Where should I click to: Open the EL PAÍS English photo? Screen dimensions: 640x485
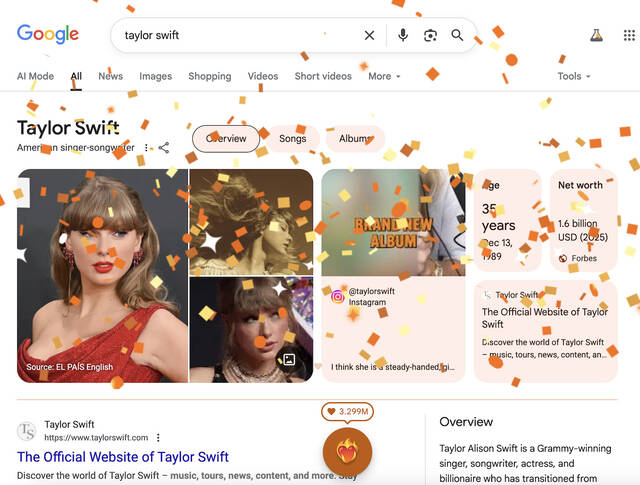pyautogui.click(x=102, y=275)
